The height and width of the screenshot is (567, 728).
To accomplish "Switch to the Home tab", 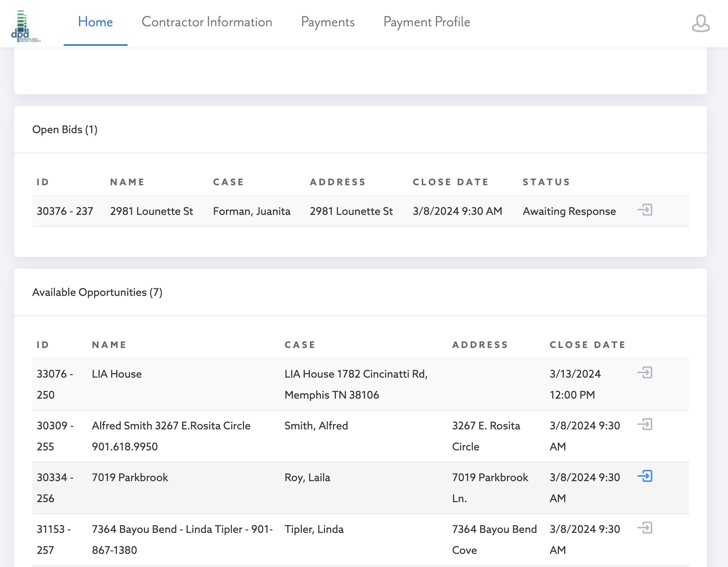I will click(x=95, y=22).
